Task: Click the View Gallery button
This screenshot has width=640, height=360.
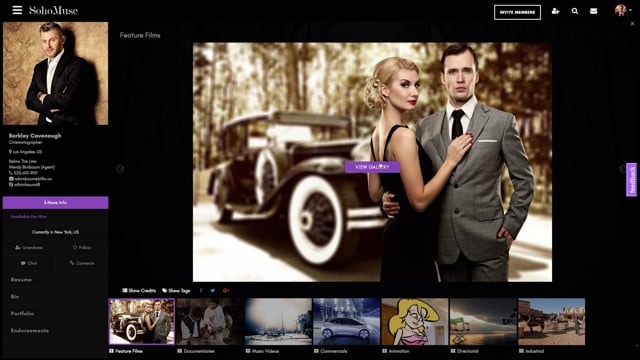Action: (x=372, y=167)
